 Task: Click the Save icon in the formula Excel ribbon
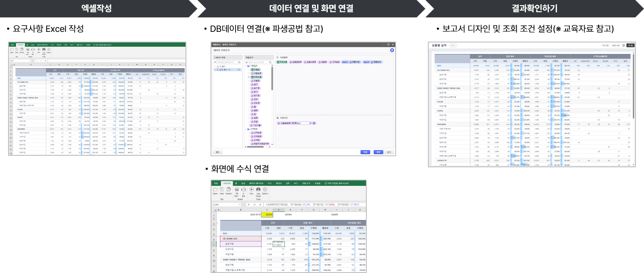coord(222,189)
